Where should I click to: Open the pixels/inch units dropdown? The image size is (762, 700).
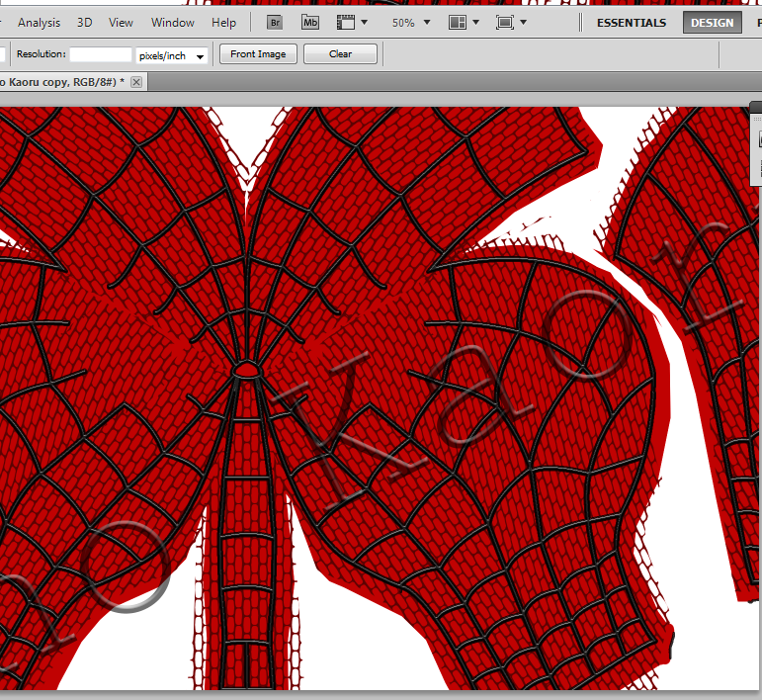172,56
